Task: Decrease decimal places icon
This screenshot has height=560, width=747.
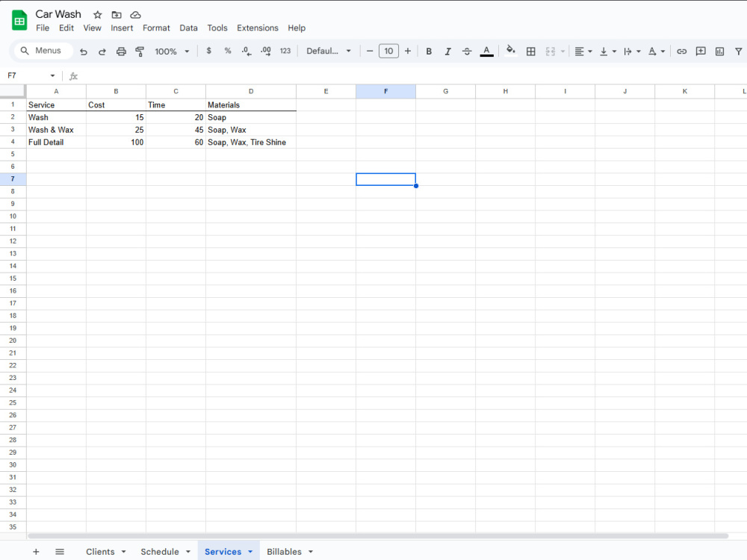Action: (x=247, y=51)
